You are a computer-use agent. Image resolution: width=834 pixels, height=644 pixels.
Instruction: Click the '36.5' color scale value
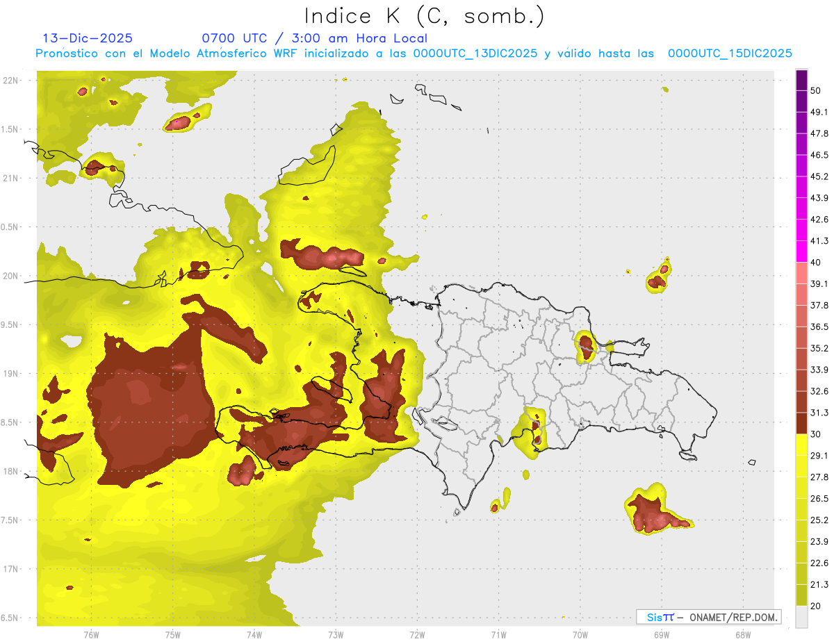click(x=819, y=327)
